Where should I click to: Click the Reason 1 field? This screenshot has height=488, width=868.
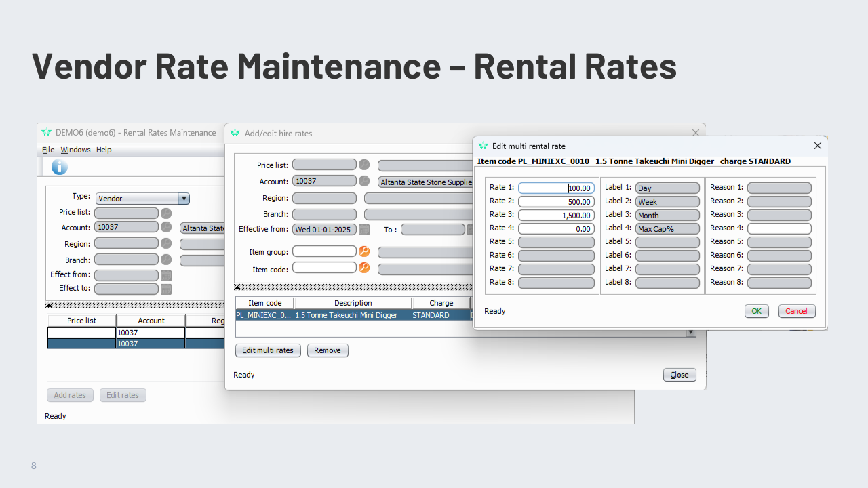click(779, 188)
